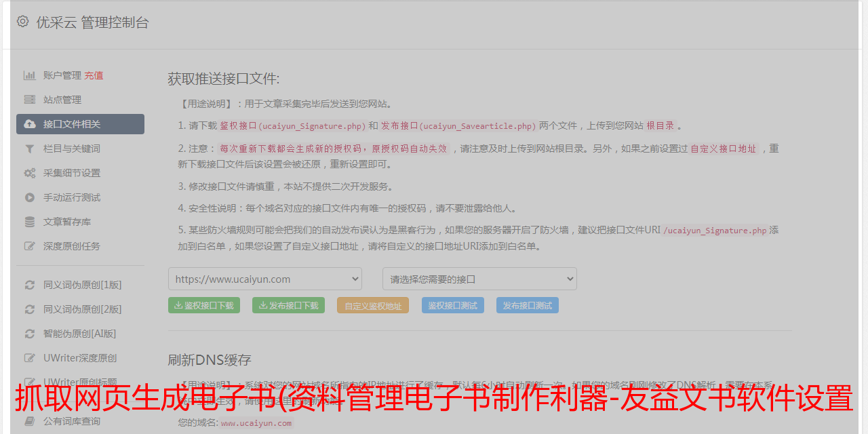Click the /ucaiyun_Signature.php URI code text
This screenshot has height=434, width=868.
[x=715, y=231]
